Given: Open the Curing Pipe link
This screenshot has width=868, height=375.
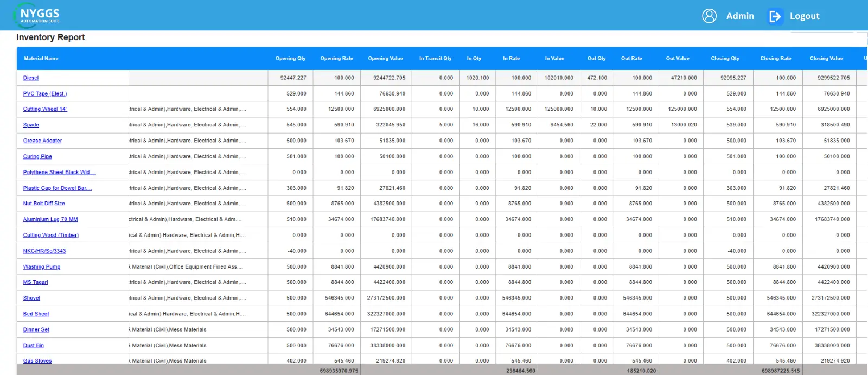Looking at the screenshot, I should 37,157.
